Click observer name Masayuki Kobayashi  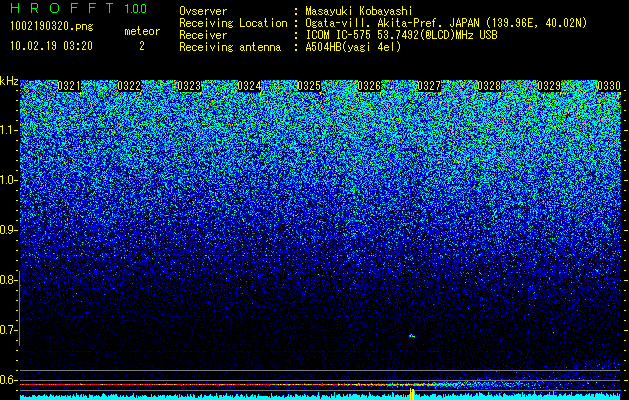pos(359,11)
